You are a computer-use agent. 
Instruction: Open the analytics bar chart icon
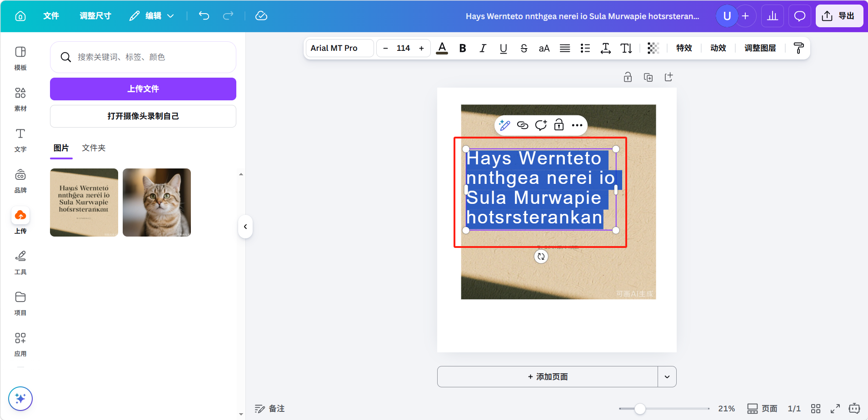click(772, 16)
